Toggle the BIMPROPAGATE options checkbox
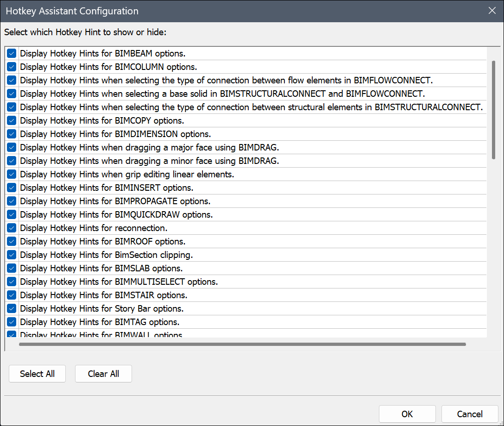The image size is (504, 426). [x=12, y=201]
